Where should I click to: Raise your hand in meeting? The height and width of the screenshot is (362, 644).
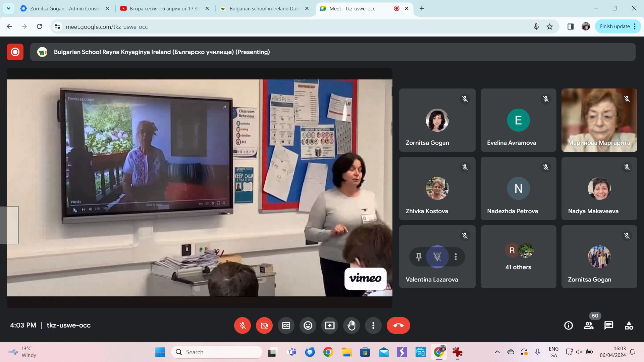351,325
